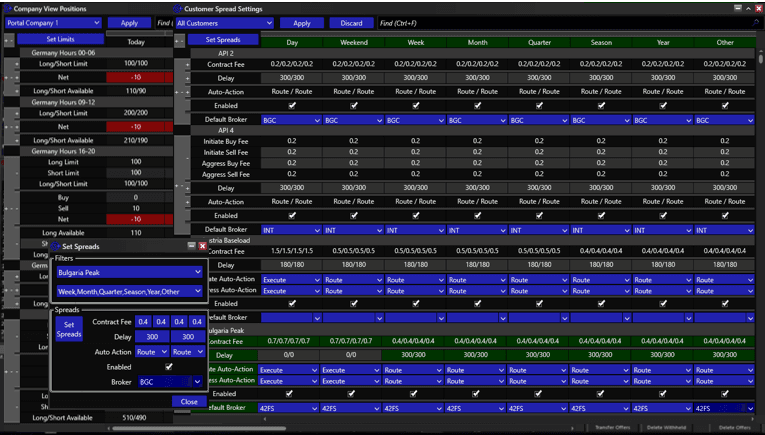
Task: Click the Set Spreads dialog title icon
Action: (x=57, y=246)
